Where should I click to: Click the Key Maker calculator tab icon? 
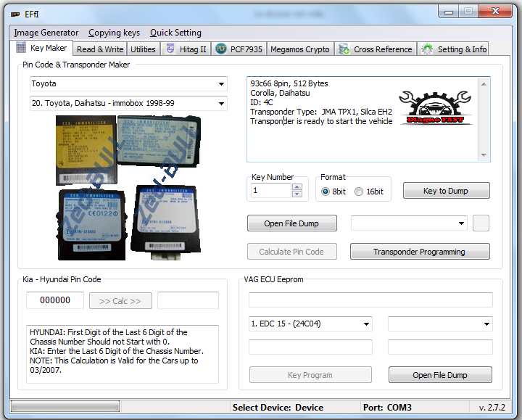click(x=21, y=48)
